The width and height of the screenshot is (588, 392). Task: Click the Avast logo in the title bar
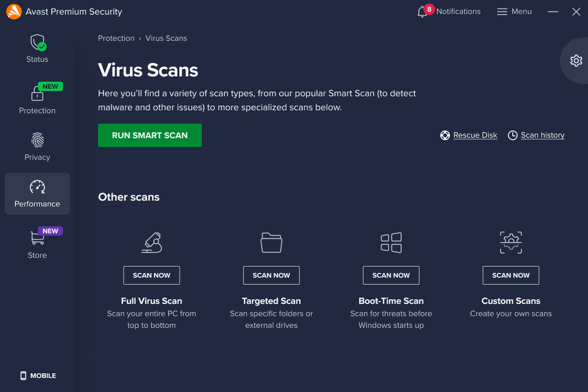click(x=14, y=11)
